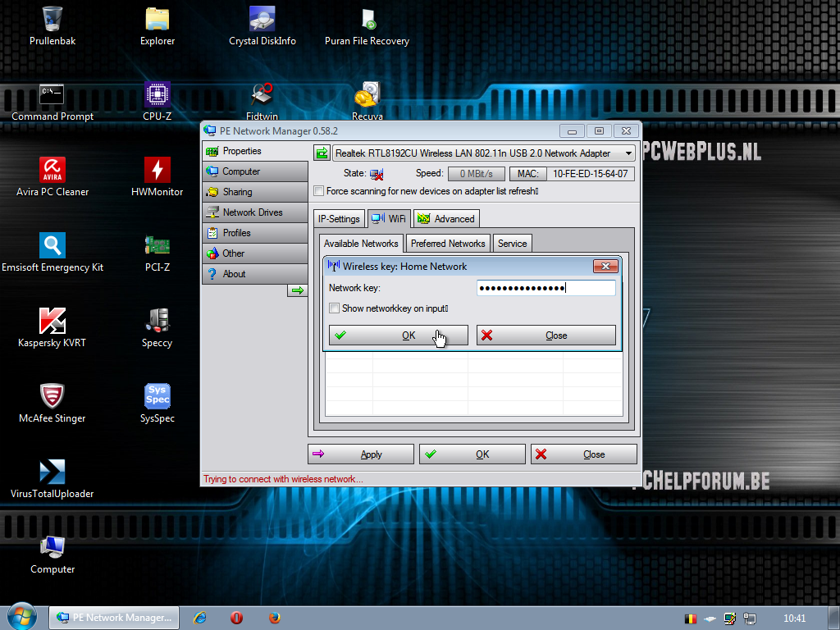Tick Show networkkey on input checkbox
The image size is (840, 630).
click(x=335, y=308)
